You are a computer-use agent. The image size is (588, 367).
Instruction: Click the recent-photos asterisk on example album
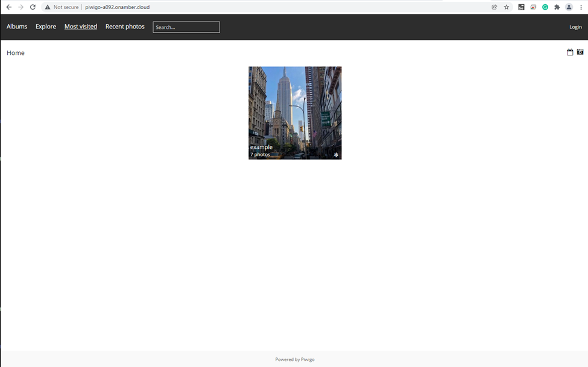(336, 155)
